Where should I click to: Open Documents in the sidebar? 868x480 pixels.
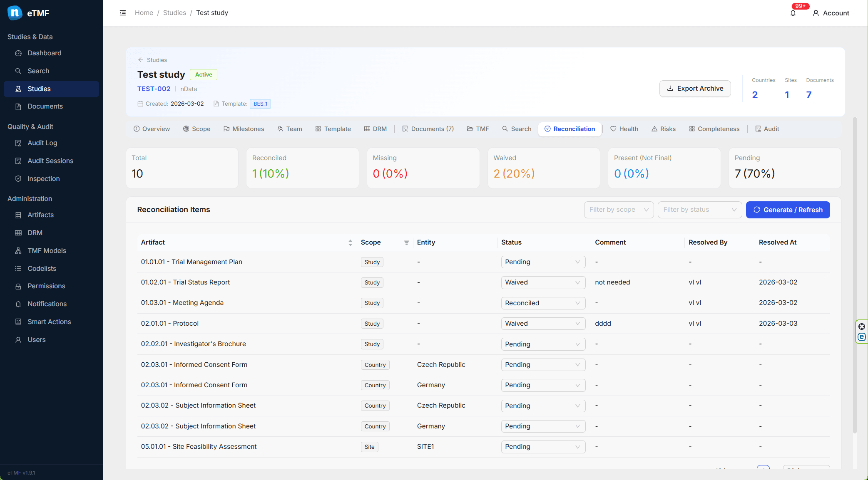pos(51,106)
